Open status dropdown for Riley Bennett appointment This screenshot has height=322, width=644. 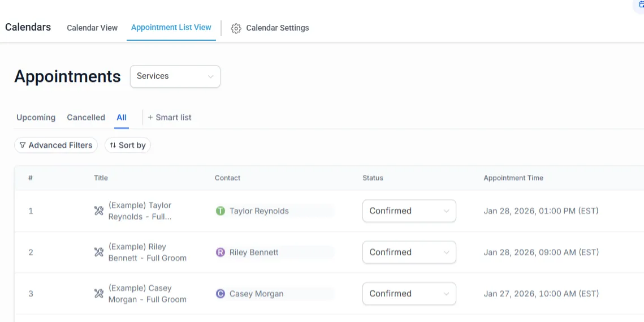coord(409,252)
